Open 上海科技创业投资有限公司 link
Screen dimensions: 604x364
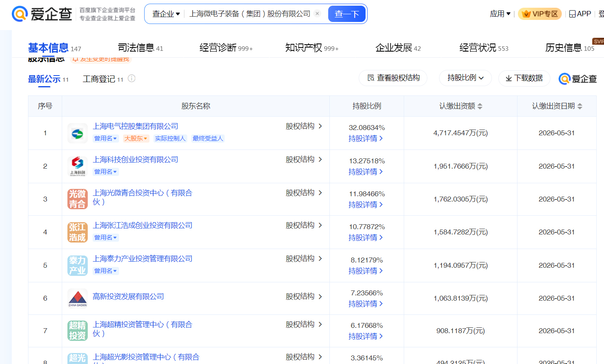pos(136,160)
